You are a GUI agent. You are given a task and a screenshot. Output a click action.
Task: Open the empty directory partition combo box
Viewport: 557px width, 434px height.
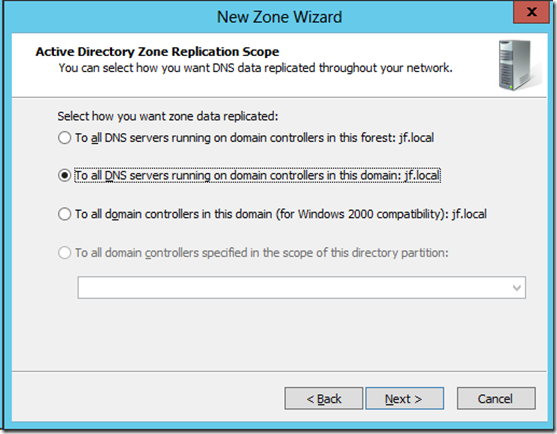(x=302, y=288)
